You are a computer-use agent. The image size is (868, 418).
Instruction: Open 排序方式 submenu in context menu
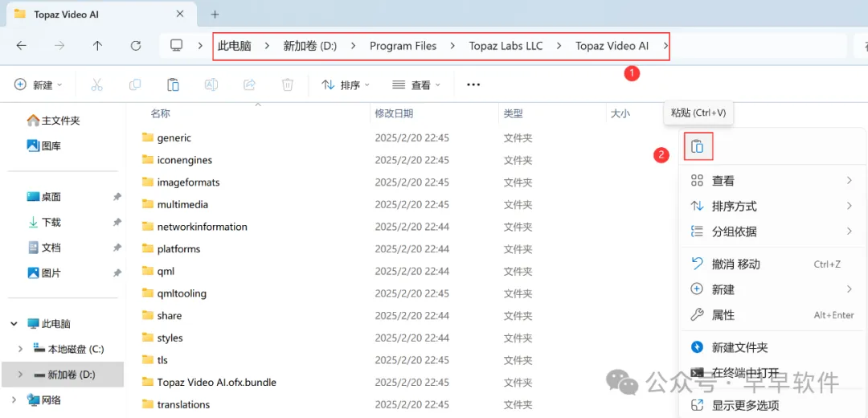(772, 207)
